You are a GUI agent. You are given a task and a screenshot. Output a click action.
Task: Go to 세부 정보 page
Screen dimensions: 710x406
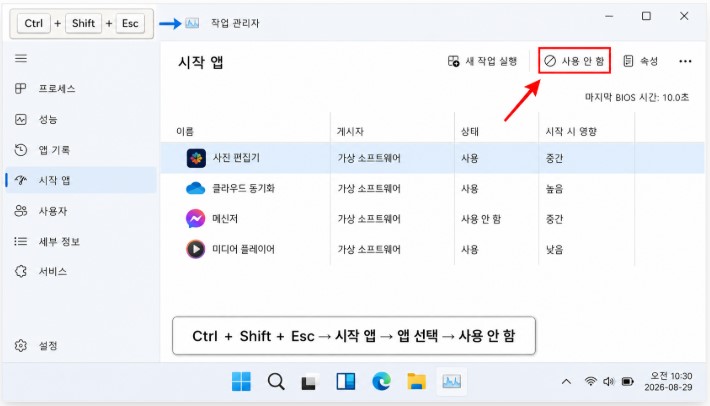pyautogui.click(x=81, y=241)
